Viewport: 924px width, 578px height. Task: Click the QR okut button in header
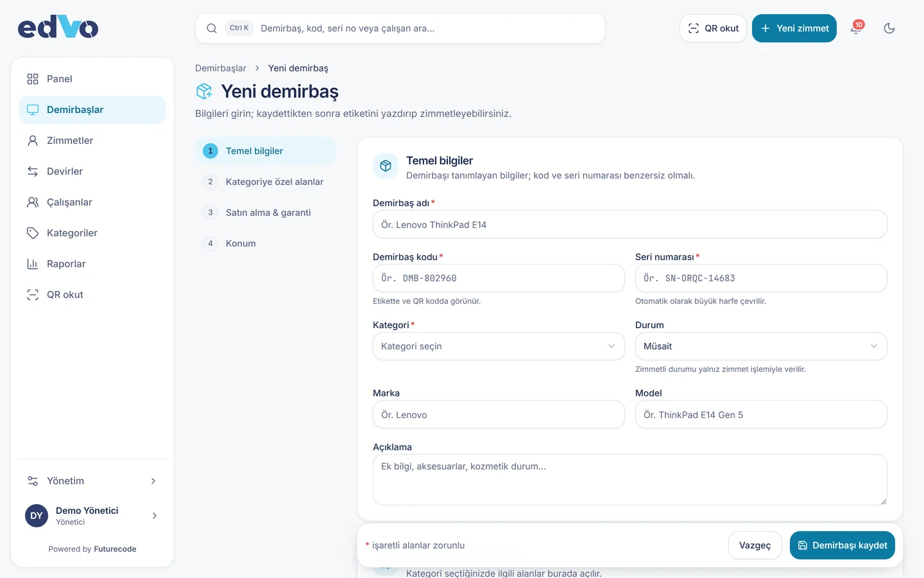(x=713, y=28)
